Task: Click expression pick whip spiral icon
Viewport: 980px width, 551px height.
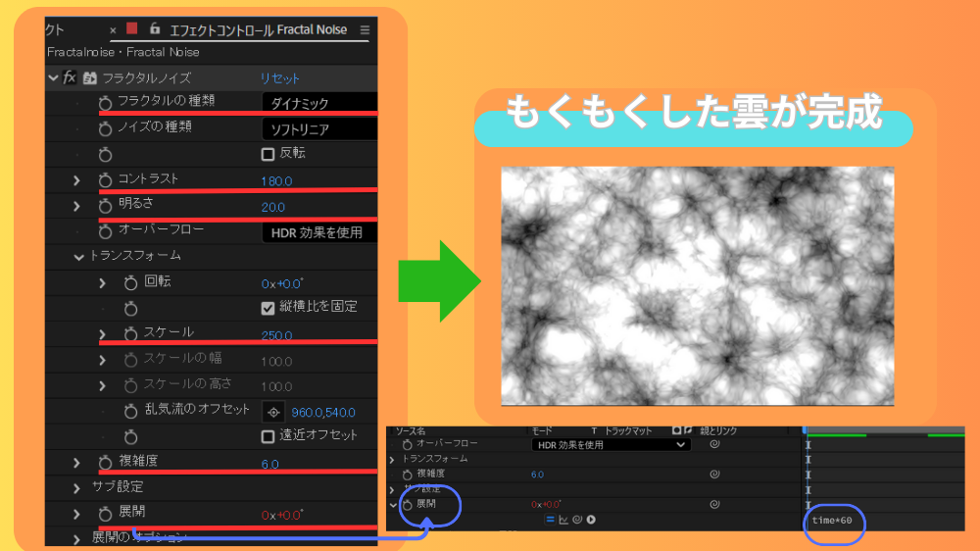Action: pyautogui.click(x=577, y=520)
